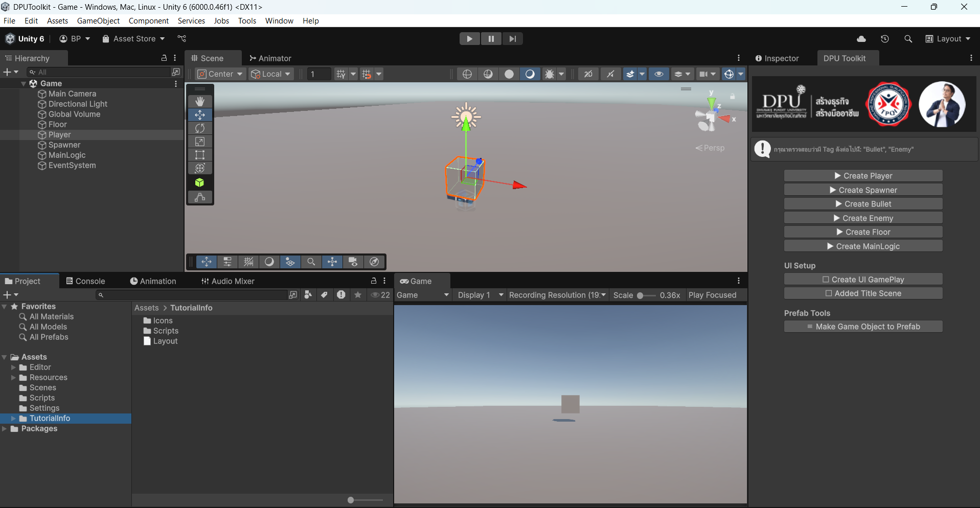This screenshot has width=980, height=508.
Task: Click the Create Enemy button
Action: point(863,218)
